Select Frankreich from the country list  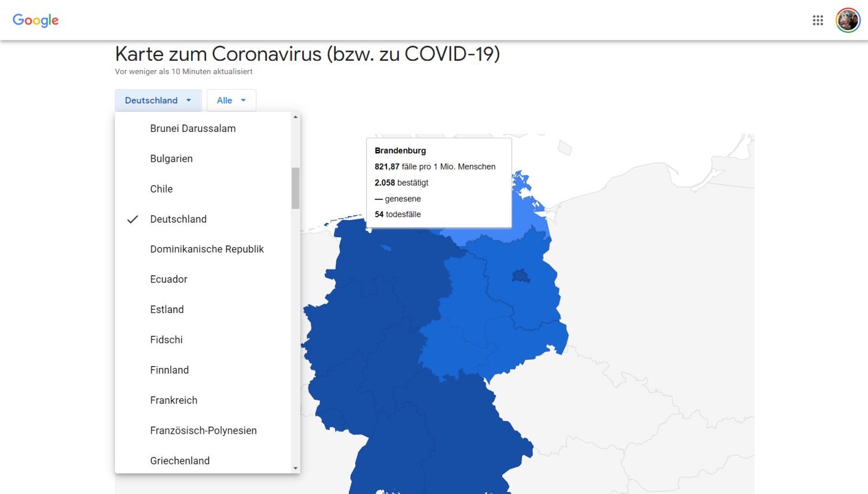[x=174, y=400]
